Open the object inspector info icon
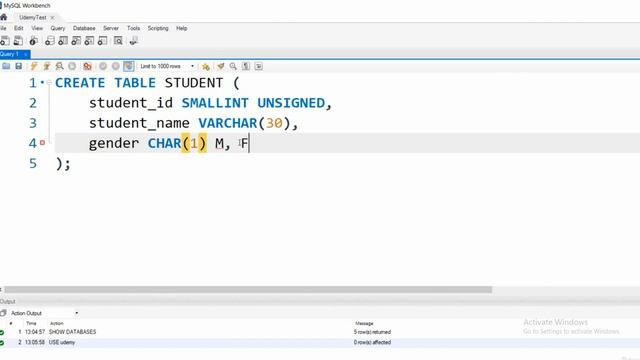This screenshot has height=360, width=640. pyautogui.click(x=34, y=41)
